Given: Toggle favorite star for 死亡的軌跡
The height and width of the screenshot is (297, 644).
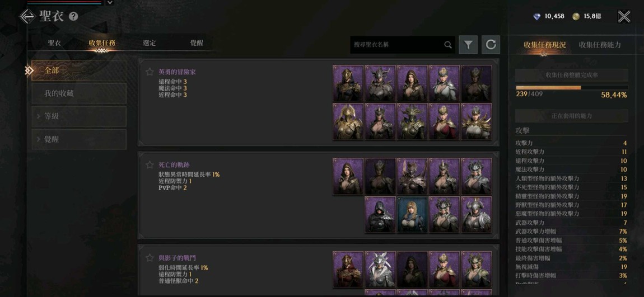Looking at the screenshot, I should [x=150, y=165].
